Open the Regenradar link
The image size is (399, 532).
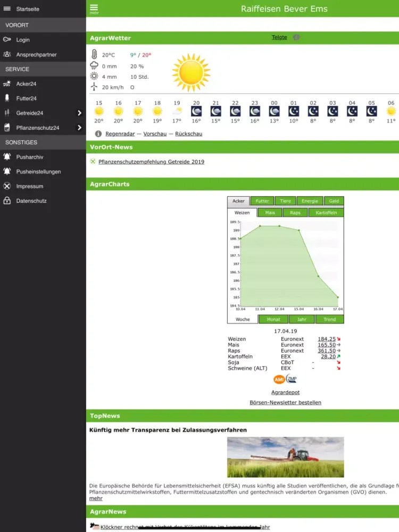[x=120, y=134]
